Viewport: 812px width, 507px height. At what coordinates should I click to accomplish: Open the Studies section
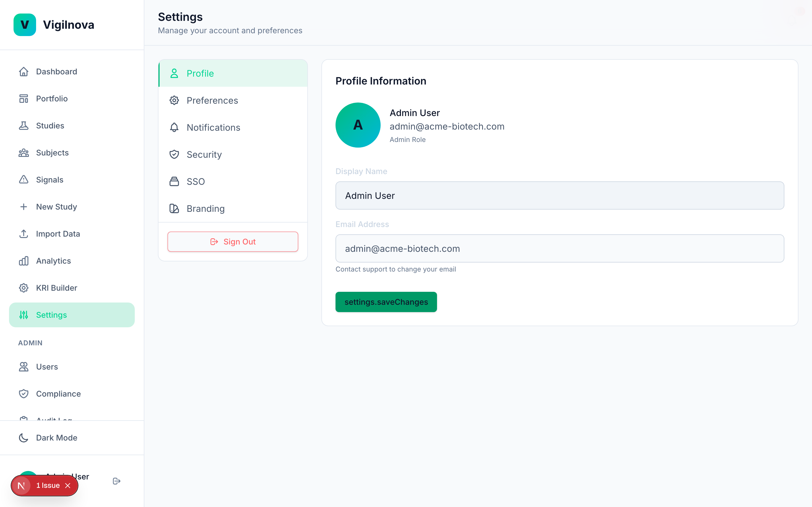pyautogui.click(x=50, y=125)
